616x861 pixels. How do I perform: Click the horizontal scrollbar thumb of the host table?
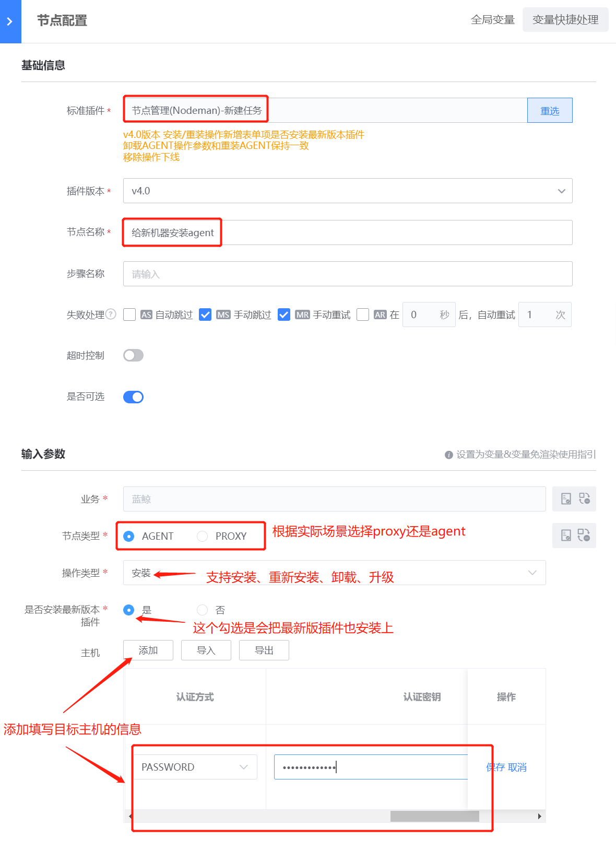(435, 816)
